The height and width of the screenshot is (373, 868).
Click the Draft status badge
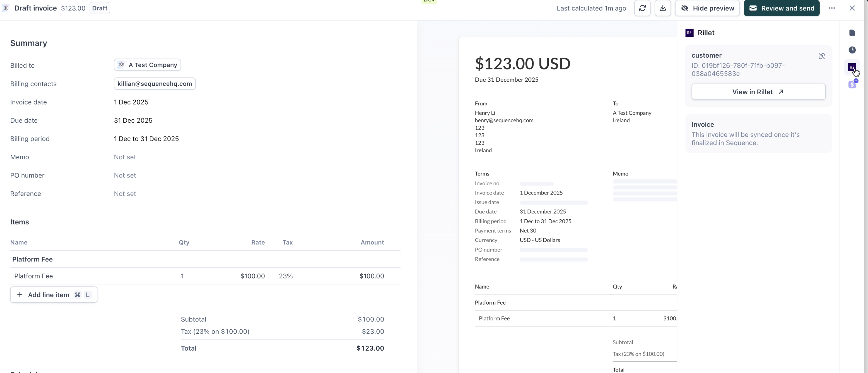pos(99,8)
